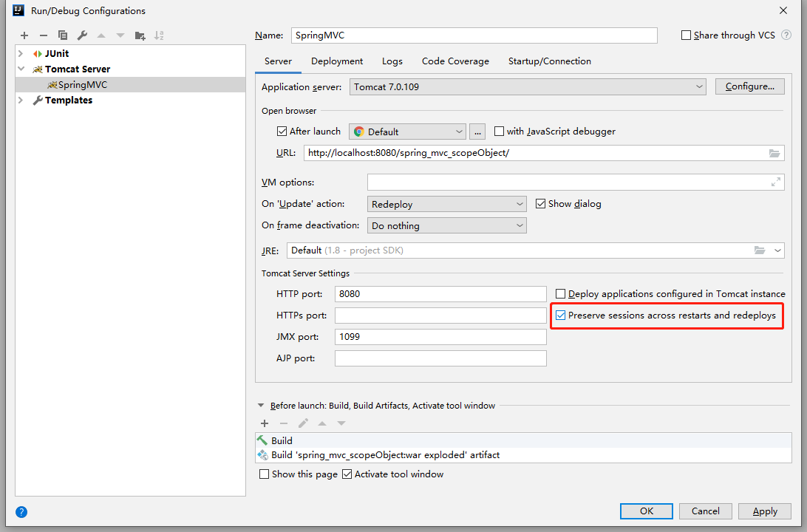Select Templates label in tree
807x532 pixels.
(x=69, y=100)
